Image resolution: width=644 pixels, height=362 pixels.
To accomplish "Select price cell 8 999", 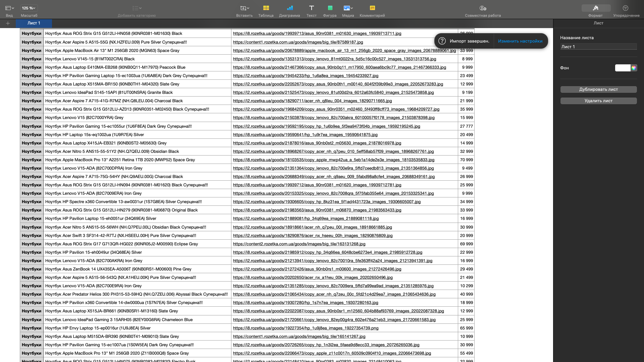I will click(466, 59).
